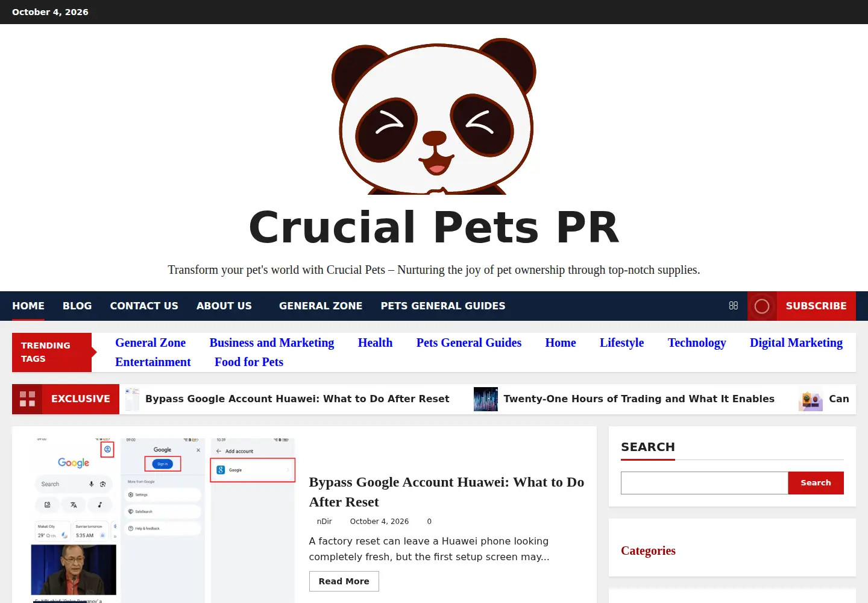868x603 pixels.
Task: Open GENERAL ZONE in the navigation bar
Action: pos(321,306)
